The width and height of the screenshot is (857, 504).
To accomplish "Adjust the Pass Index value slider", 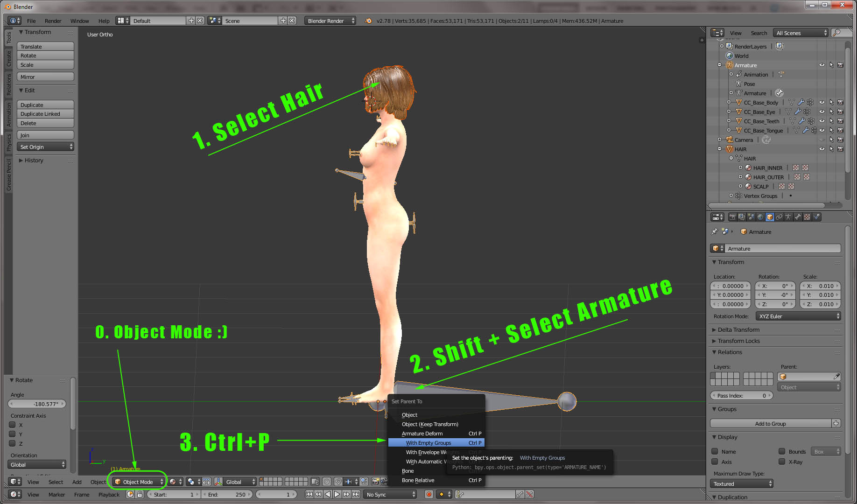I will (742, 395).
